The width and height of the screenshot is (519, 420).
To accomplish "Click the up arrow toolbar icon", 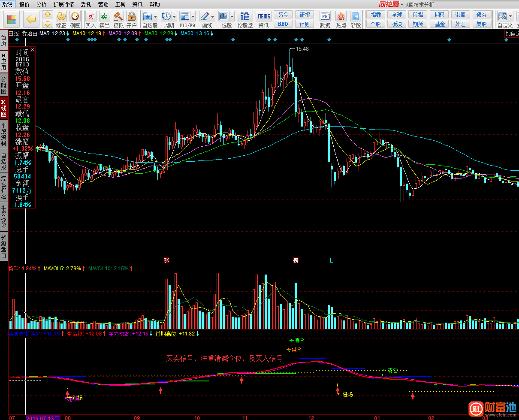I will [47, 15].
